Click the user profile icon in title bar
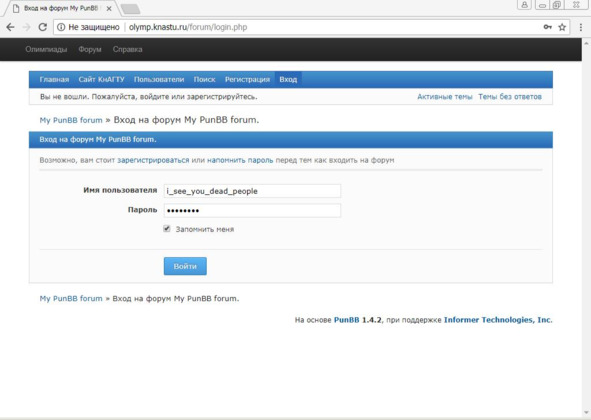The width and height of the screenshot is (591, 420). click(x=524, y=5)
